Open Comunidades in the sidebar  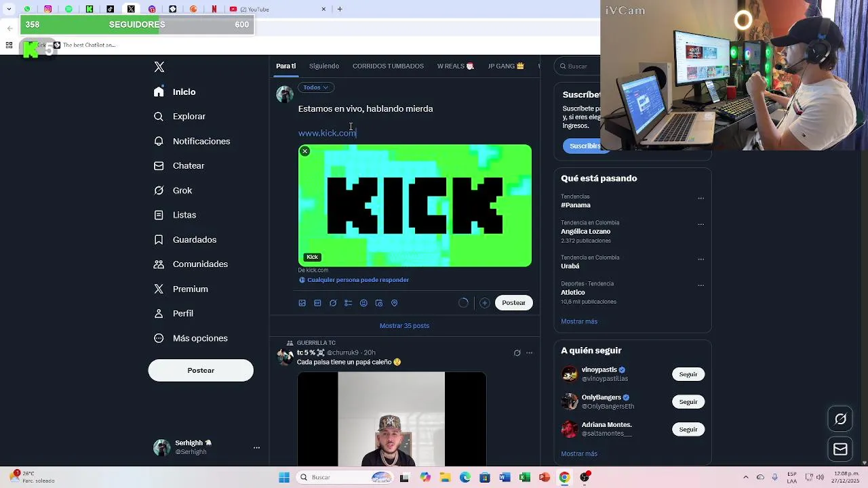(191, 264)
